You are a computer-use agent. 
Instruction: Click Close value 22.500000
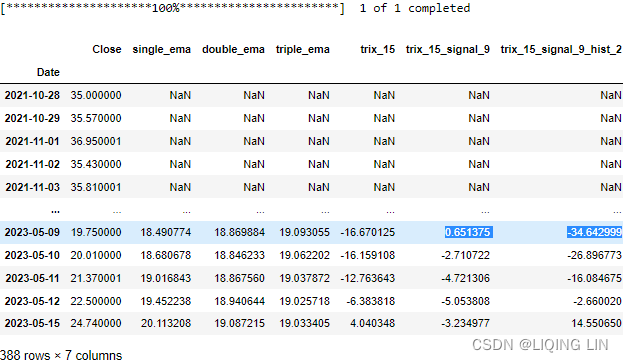point(96,302)
